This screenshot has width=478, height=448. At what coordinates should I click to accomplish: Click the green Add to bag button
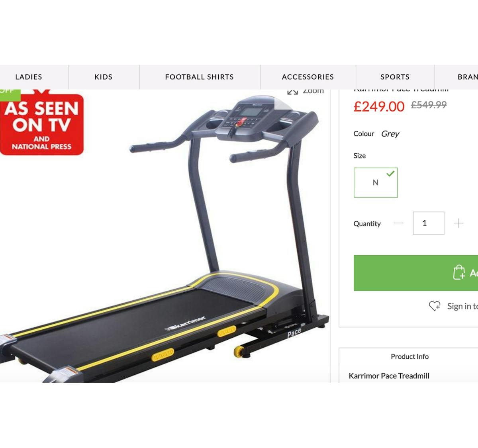416,273
